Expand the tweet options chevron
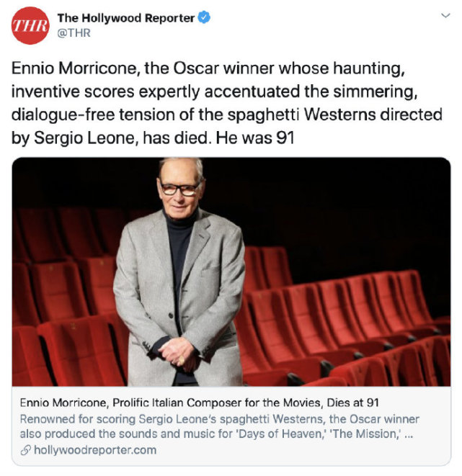 (445, 15)
